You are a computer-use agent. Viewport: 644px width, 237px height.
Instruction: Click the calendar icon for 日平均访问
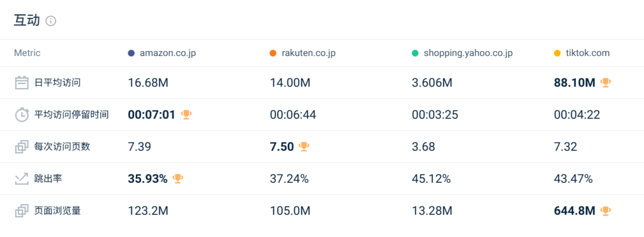click(21, 83)
